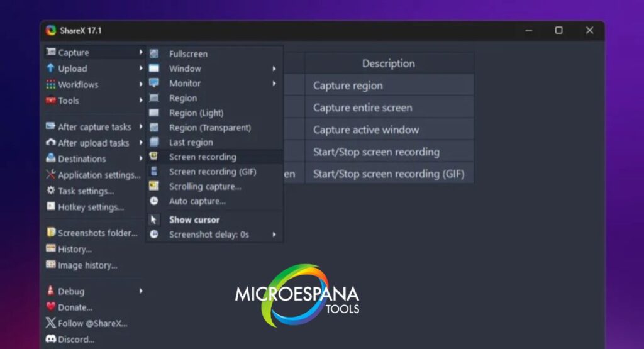
Task: Click the After upload tasks cloud icon
Action: (x=50, y=142)
